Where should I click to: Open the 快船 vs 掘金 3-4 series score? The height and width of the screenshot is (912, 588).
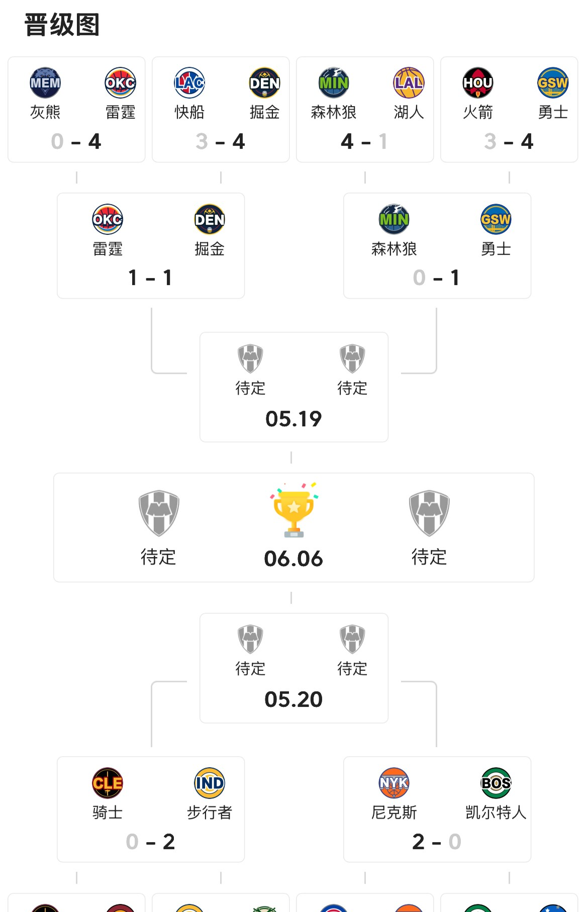[221, 142]
